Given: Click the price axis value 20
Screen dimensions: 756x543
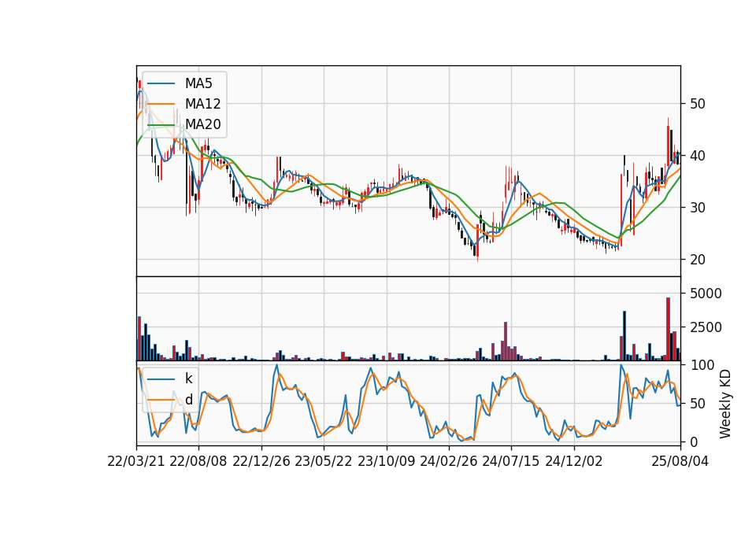Looking at the screenshot, I should click(x=697, y=260).
